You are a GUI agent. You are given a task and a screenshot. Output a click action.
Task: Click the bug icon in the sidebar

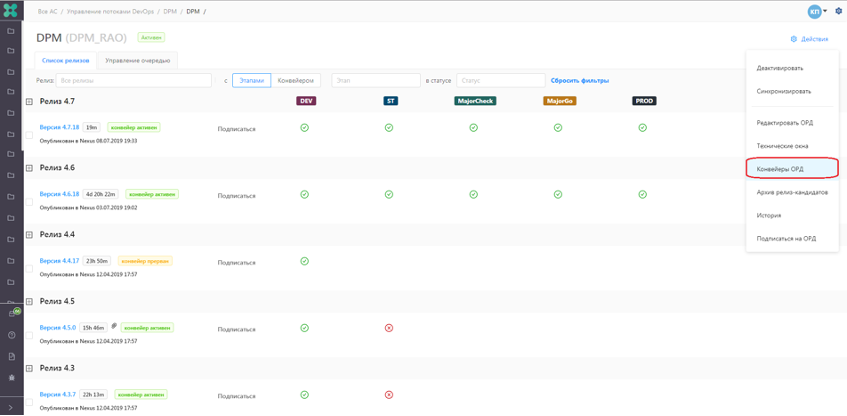point(12,377)
